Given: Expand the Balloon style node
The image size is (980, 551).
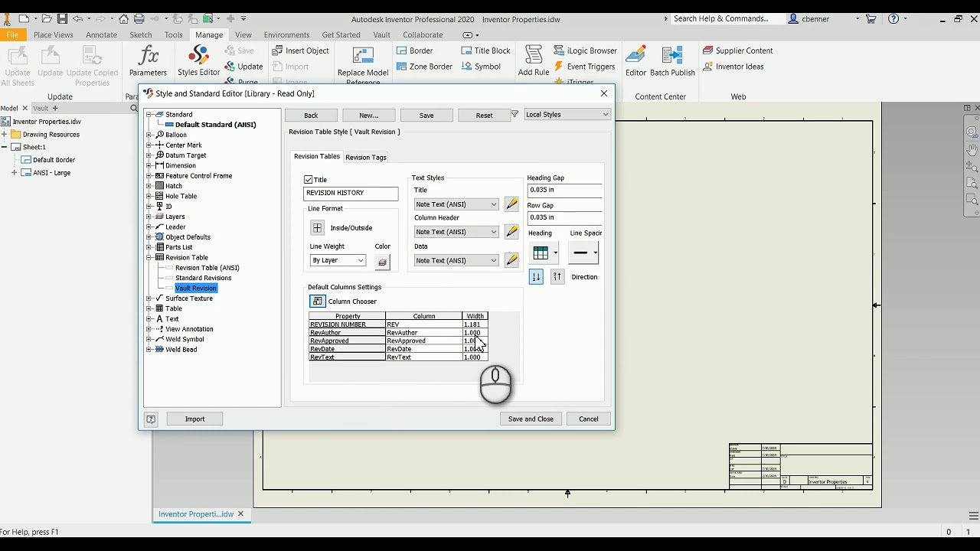Looking at the screenshot, I should [149, 135].
